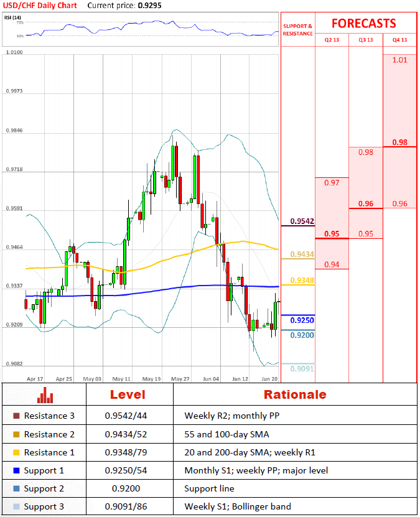This screenshot has width=420, height=517.
Task: Select the Q3 13 forecast column header
Action: (x=366, y=40)
